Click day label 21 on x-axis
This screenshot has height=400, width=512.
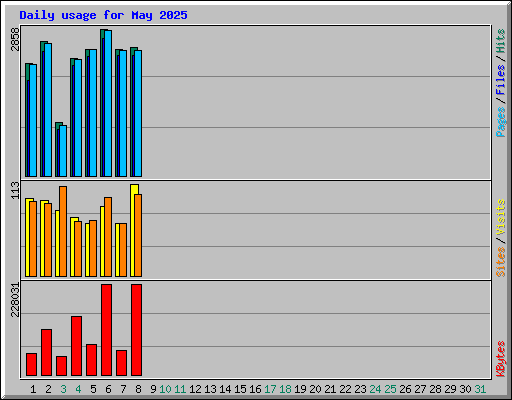(x=330, y=389)
